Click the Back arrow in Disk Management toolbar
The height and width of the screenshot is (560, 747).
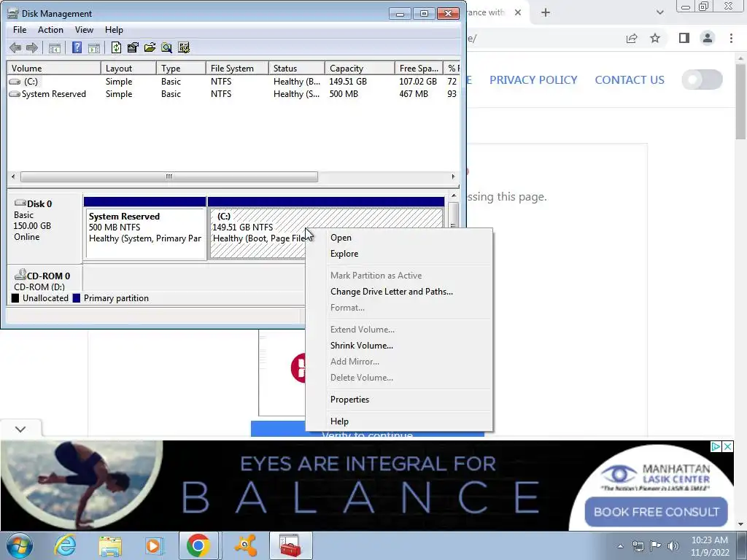15,47
